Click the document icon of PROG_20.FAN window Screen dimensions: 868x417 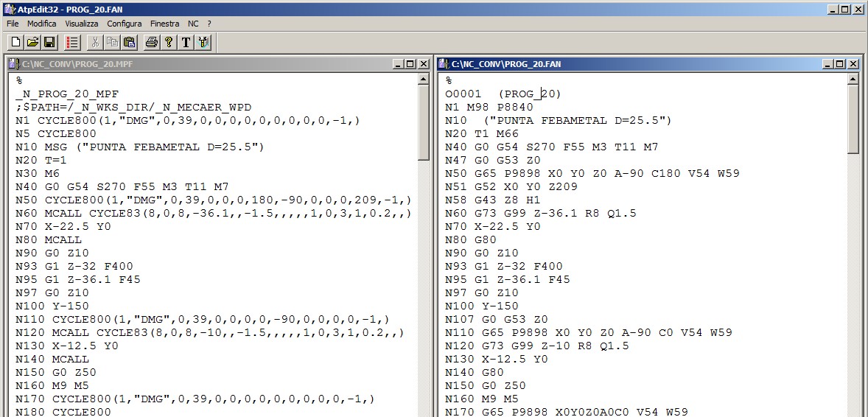[444, 63]
